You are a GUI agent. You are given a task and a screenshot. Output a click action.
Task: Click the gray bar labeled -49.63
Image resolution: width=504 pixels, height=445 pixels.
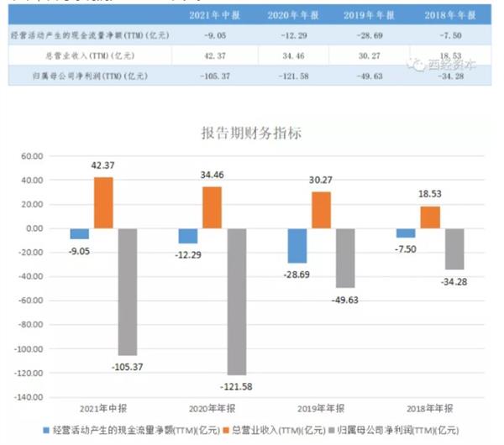click(345, 258)
